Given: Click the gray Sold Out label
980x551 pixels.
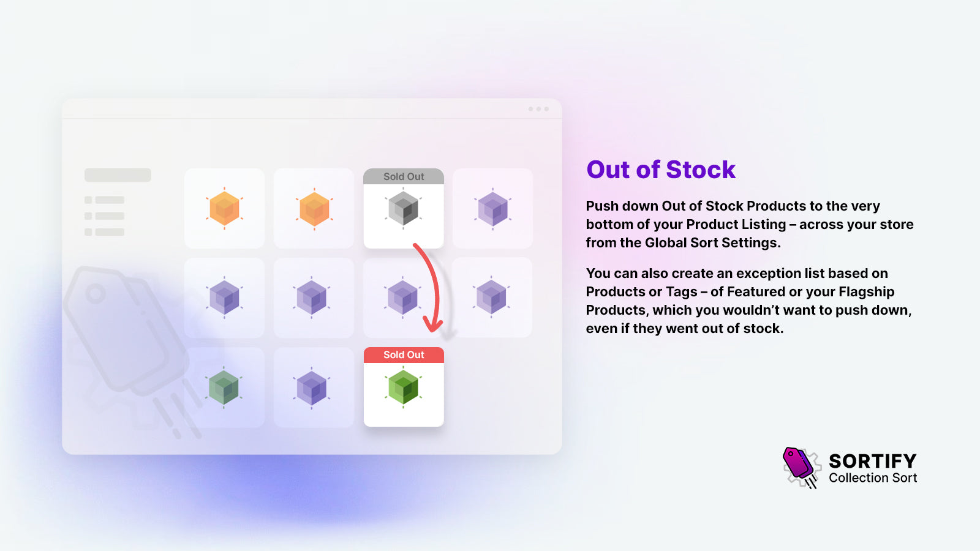Looking at the screenshot, I should [404, 176].
